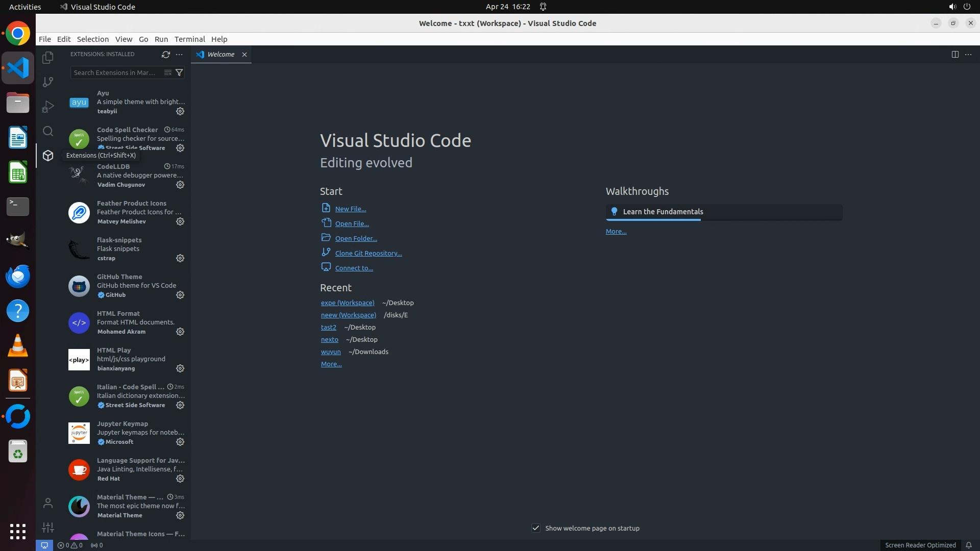
Task: Open the Explorer view in activity bar
Action: (x=48, y=58)
